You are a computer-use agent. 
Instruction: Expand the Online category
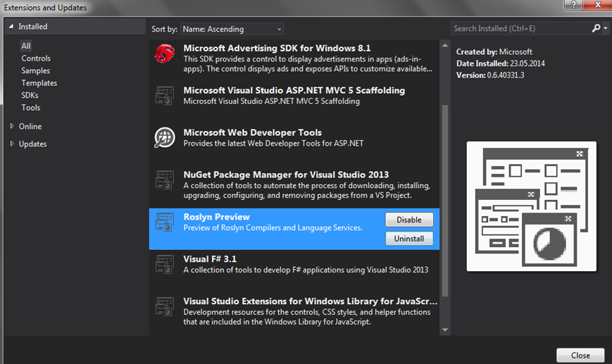pos(12,126)
